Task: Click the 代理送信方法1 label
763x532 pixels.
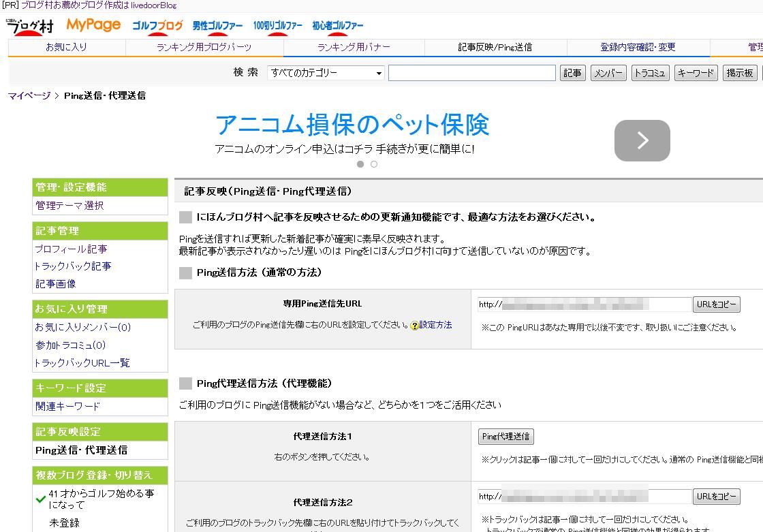Action: pyautogui.click(x=323, y=437)
